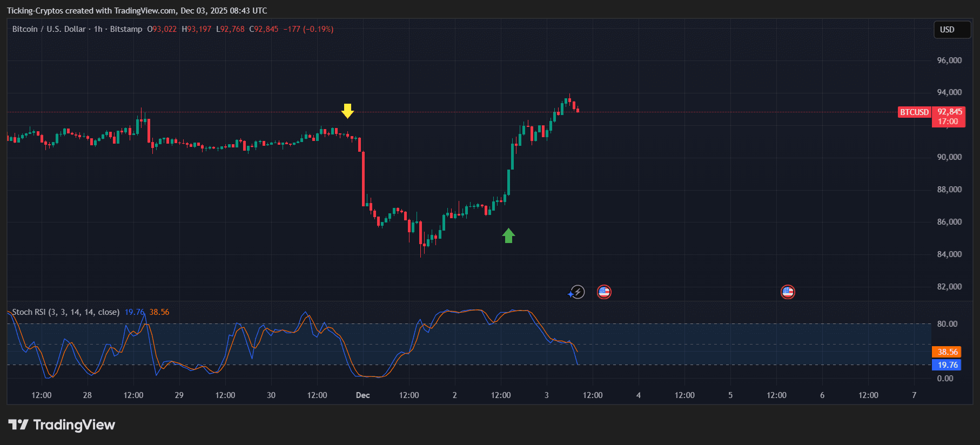This screenshot has width=980, height=445.
Task: Click the Bitcoin / U.S. Dollar symbol title
Action: click(49, 29)
